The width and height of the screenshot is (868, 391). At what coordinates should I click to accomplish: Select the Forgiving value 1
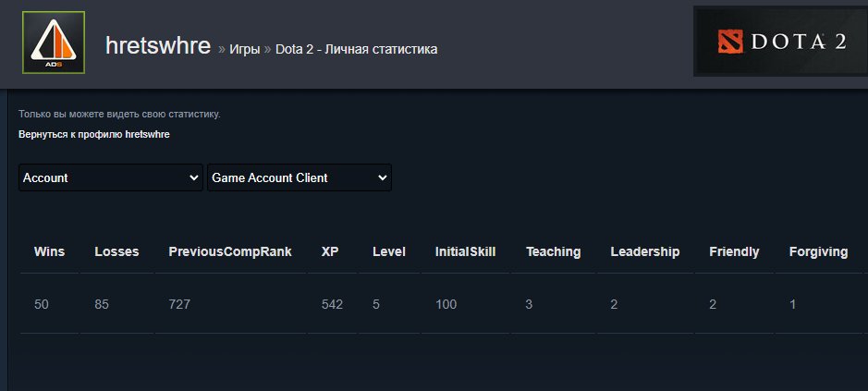pyautogui.click(x=793, y=305)
